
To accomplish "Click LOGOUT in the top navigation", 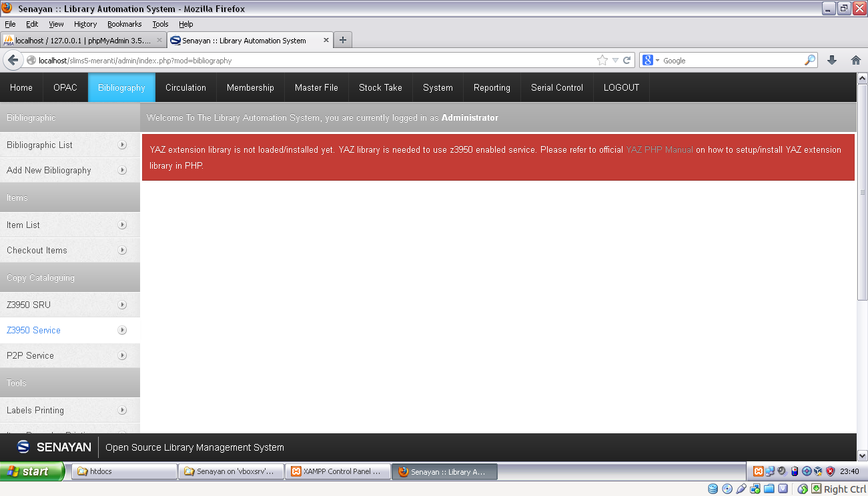I will pyautogui.click(x=621, y=87).
